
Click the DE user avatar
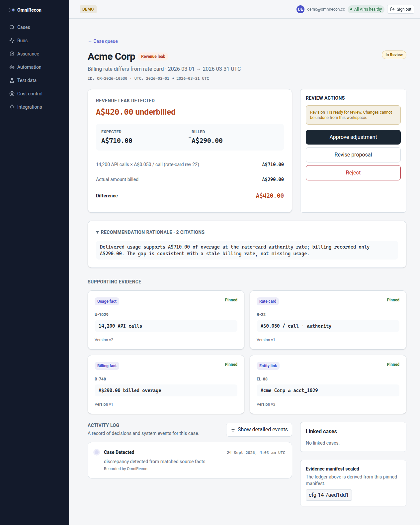(300, 9)
